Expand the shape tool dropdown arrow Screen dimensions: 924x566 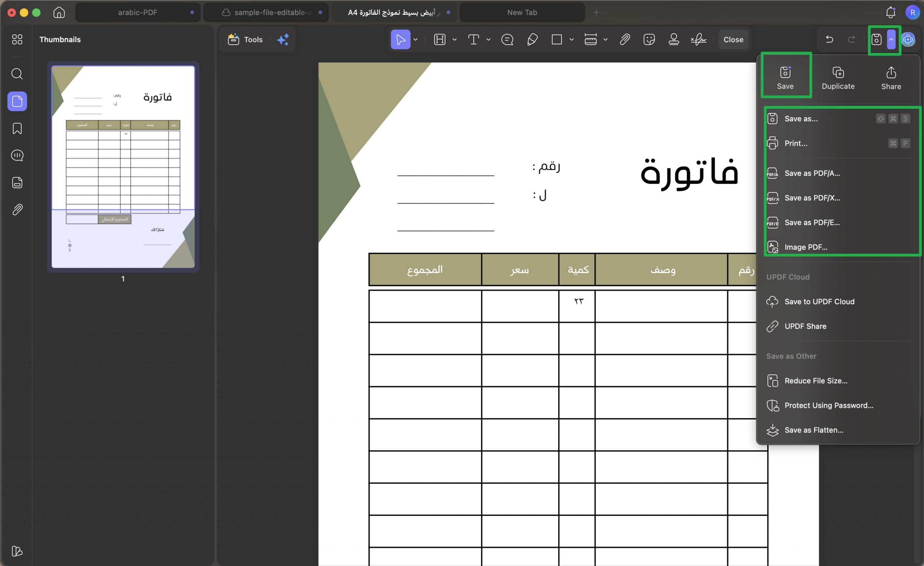571,39
